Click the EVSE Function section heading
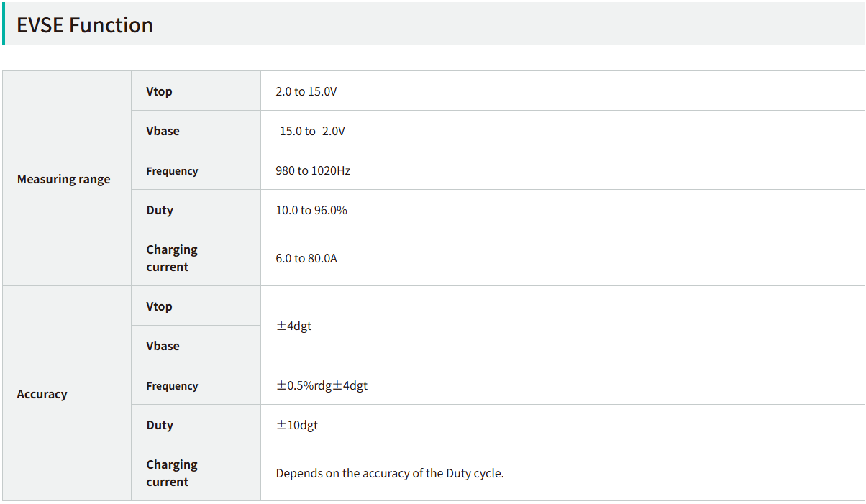The width and height of the screenshot is (866, 504). 85,25
